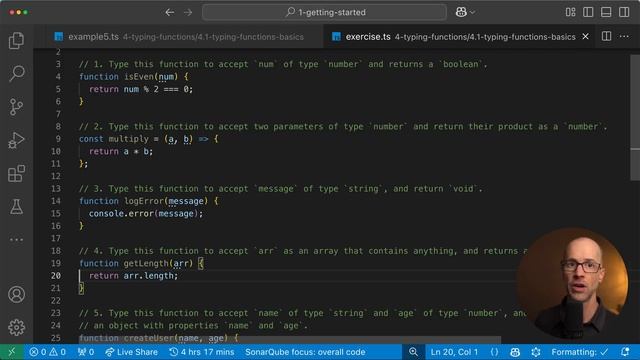Open Copilot status icon in status bar
The image size is (640, 360).
(515, 352)
